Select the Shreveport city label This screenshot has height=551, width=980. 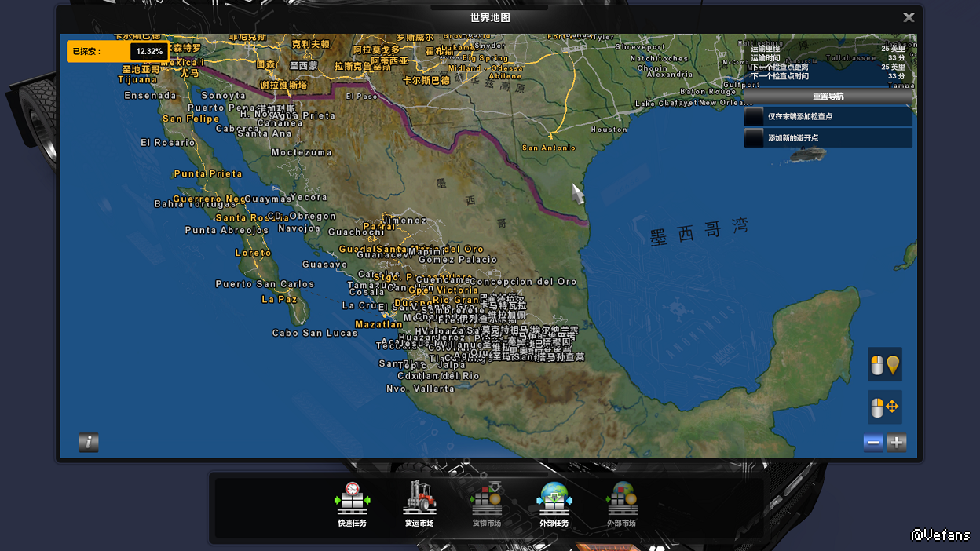click(641, 47)
